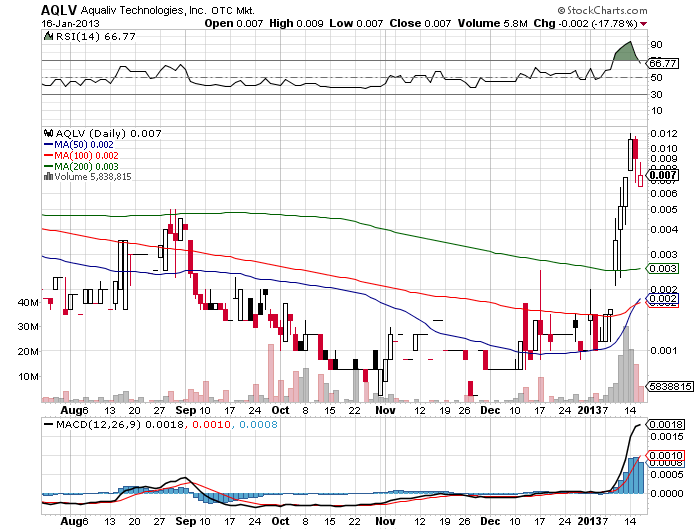Click the red 0.0010 value in MACD legend
The height and width of the screenshot is (530, 700).
[x=212, y=424]
